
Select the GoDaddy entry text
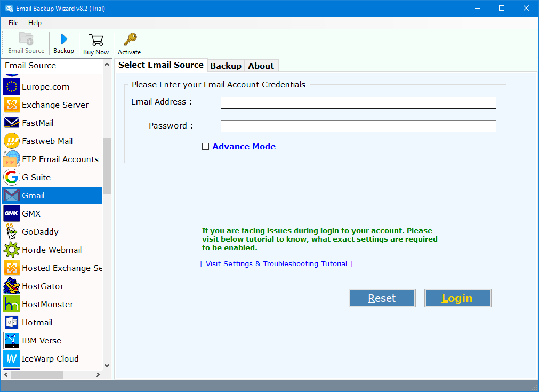click(40, 232)
